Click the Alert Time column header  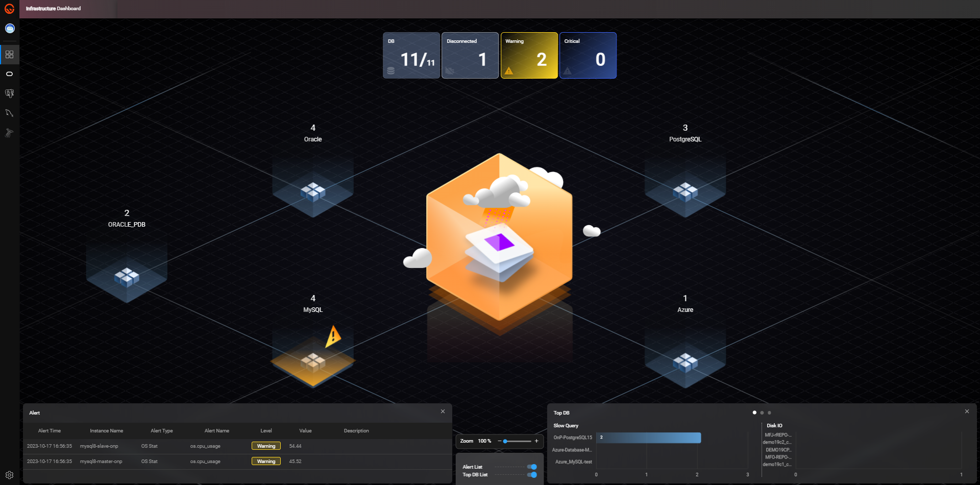50,431
